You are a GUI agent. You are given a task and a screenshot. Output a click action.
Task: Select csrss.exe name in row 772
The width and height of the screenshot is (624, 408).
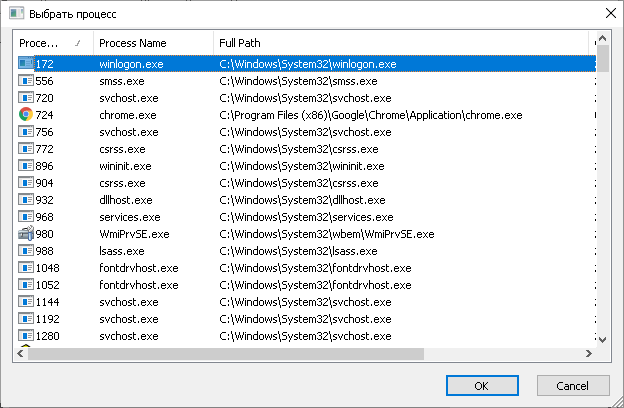[x=122, y=149]
